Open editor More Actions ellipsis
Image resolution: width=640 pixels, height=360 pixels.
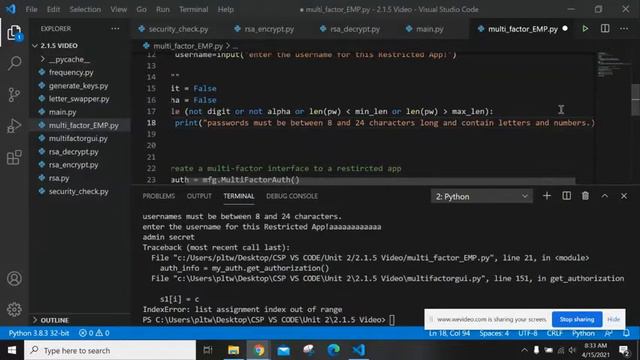624,29
